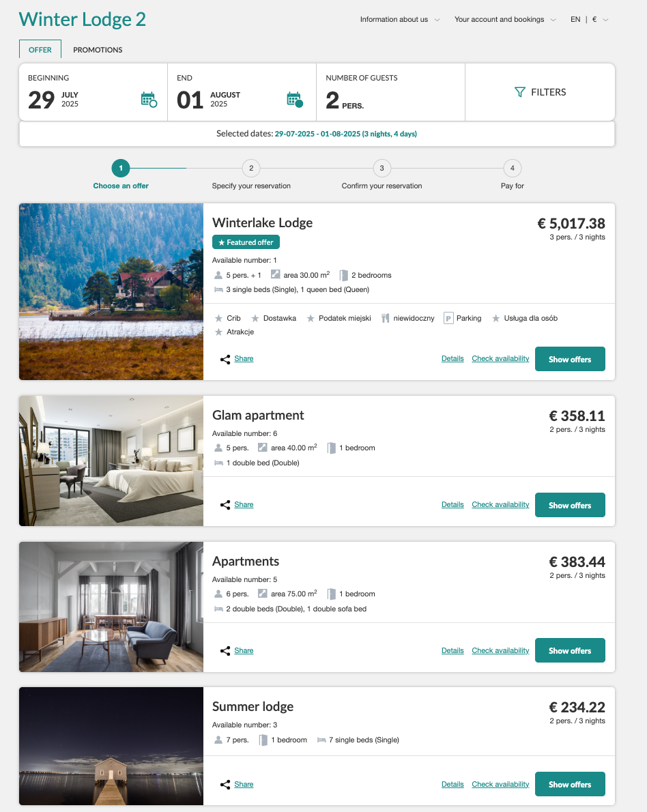Click share icon for Apartments
The width and height of the screenshot is (647, 812).
(225, 651)
